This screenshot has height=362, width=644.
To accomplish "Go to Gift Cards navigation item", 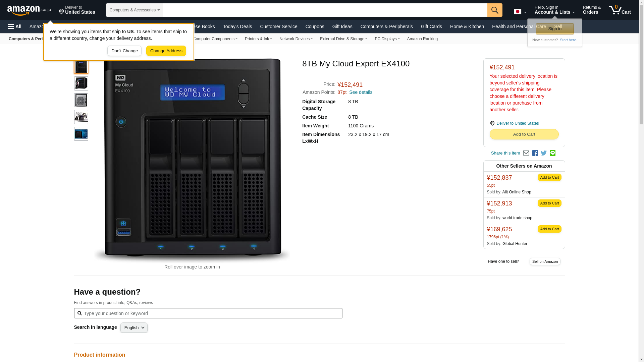I will [x=431, y=26].
